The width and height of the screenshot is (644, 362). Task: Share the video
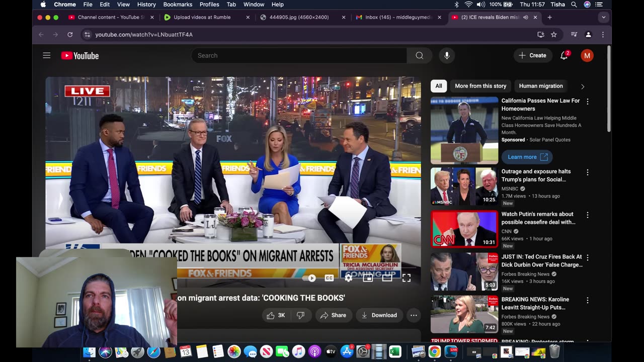[x=334, y=315]
